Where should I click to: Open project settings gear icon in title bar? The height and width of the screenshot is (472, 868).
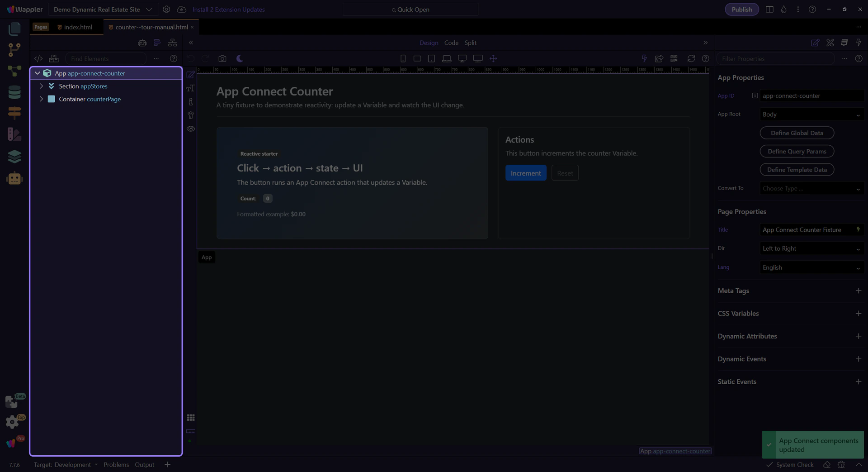point(166,10)
